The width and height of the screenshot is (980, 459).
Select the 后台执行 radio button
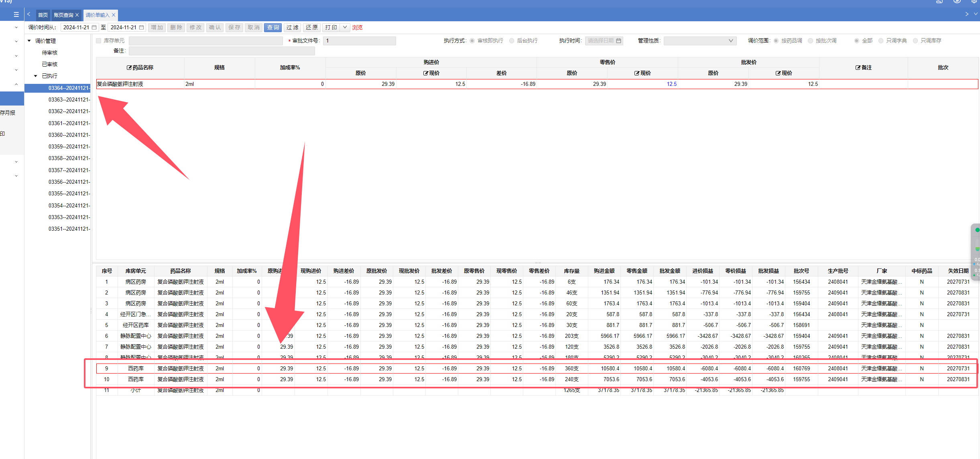click(x=512, y=41)
